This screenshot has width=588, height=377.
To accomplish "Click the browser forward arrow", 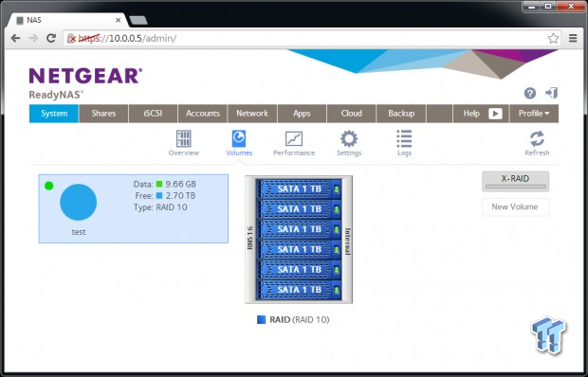I will point(33,38).
